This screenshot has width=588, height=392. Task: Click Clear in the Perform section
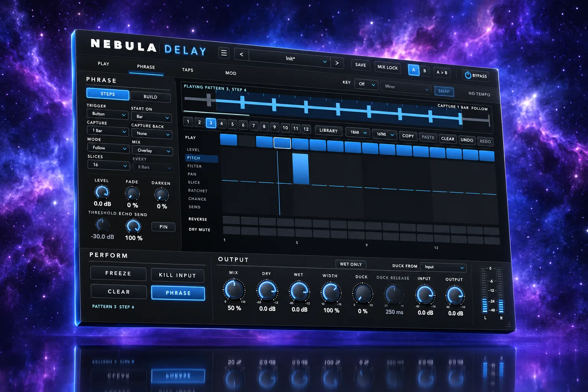click(x=119, y=292)
